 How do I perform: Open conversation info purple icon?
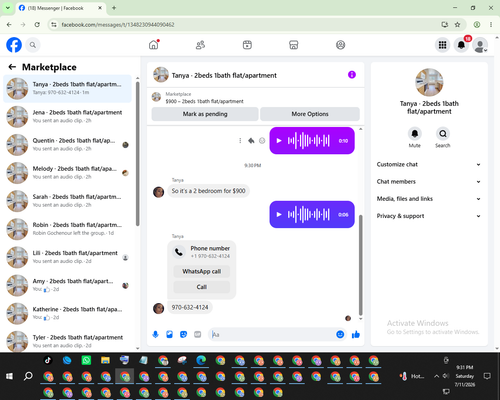point(352,75)
